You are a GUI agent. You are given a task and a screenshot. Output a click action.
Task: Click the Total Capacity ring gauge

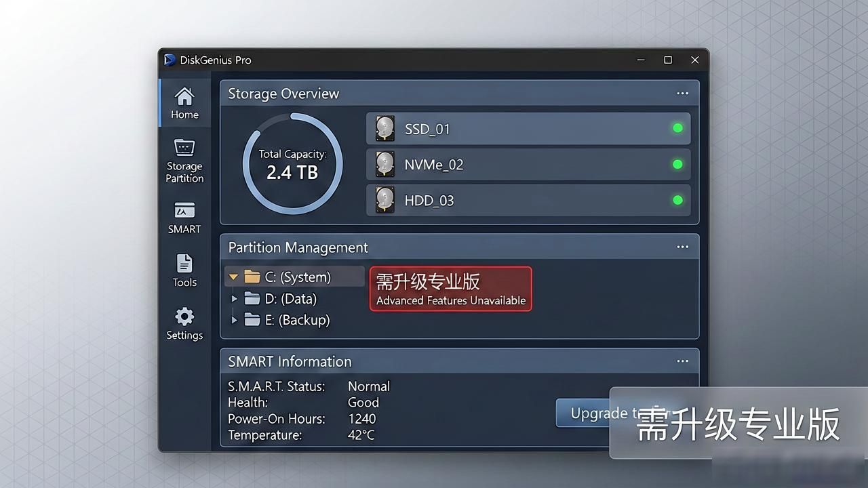292,163
